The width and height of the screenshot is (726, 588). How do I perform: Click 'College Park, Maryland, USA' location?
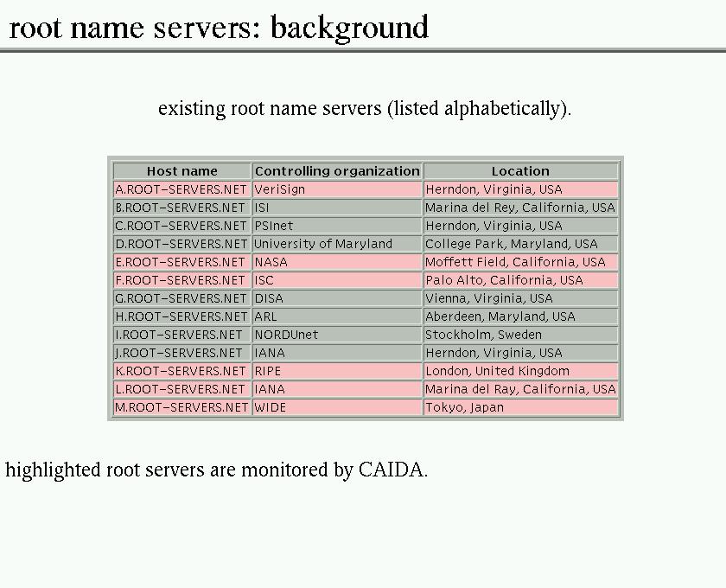click(521, 244)
